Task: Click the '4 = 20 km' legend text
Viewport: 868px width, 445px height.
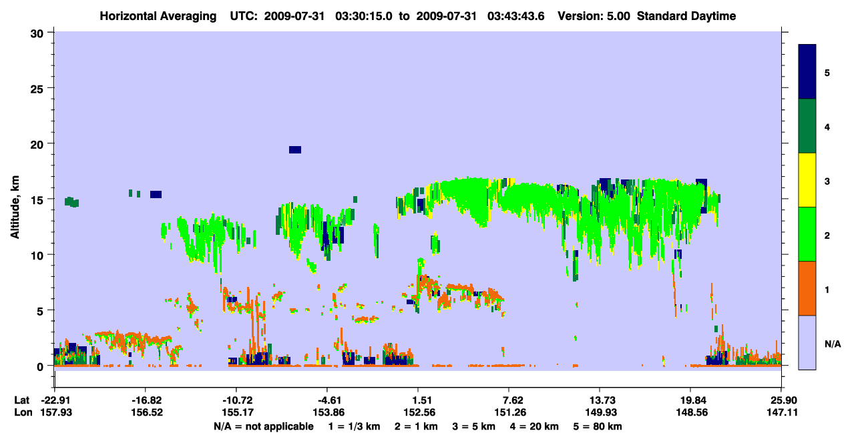Action: 535,426
